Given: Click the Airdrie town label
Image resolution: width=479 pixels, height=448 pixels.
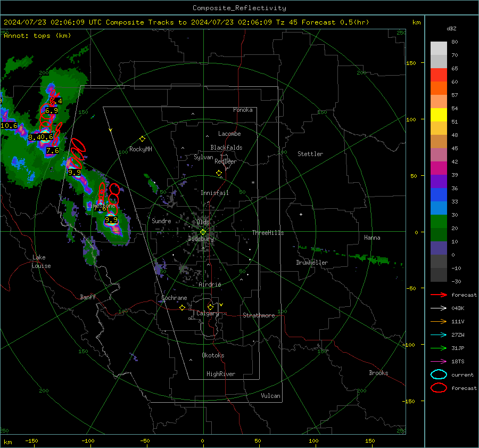Looking at the screenshot, I should click(210, 284).
